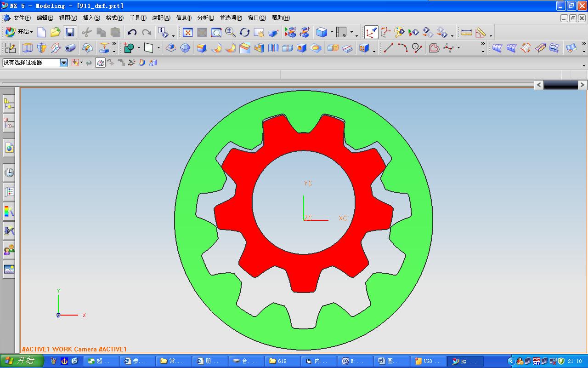Expand the measure toolbar options arrow
Screen dimensions: 588x368
491,35
